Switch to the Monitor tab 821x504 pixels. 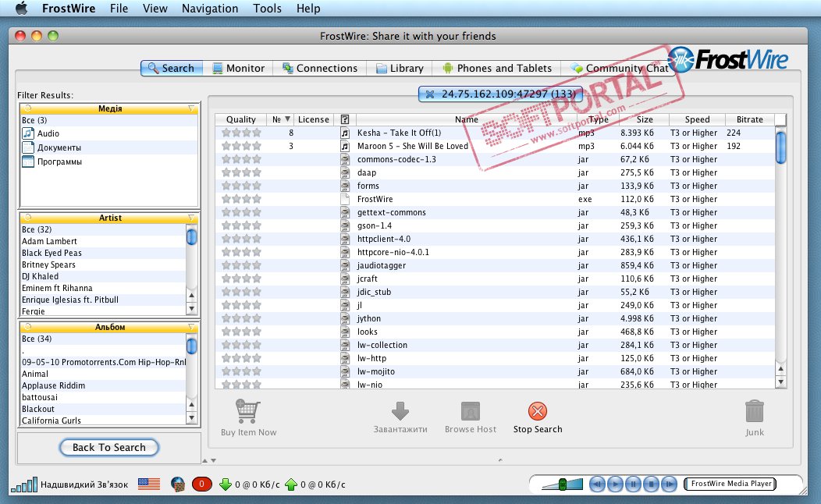pyautogui.click(x=238, y=68)
